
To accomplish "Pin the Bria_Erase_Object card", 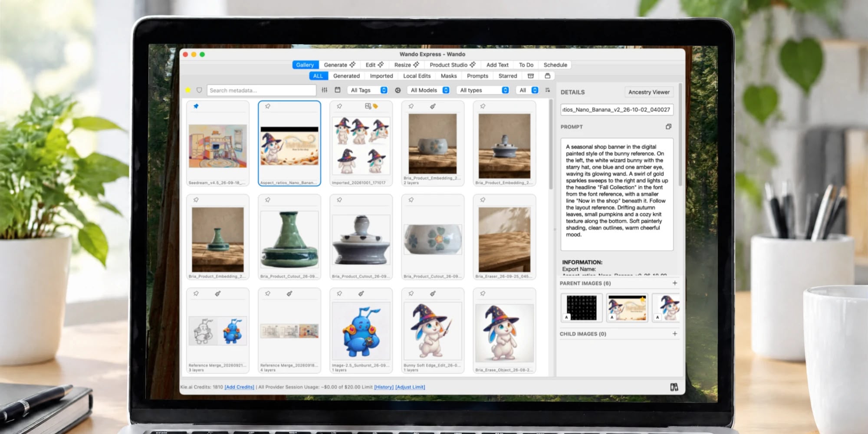I will pyautogui.click(x=483, y=294).
